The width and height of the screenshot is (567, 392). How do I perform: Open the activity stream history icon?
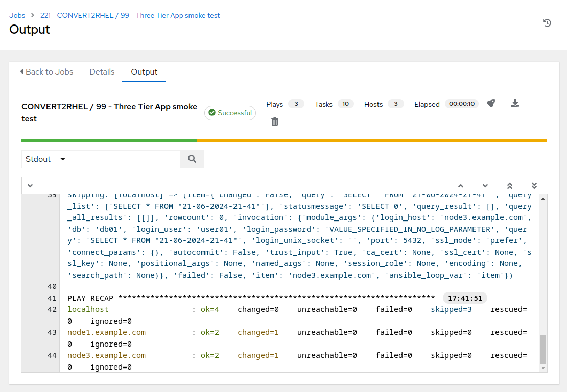coord(547,23)
